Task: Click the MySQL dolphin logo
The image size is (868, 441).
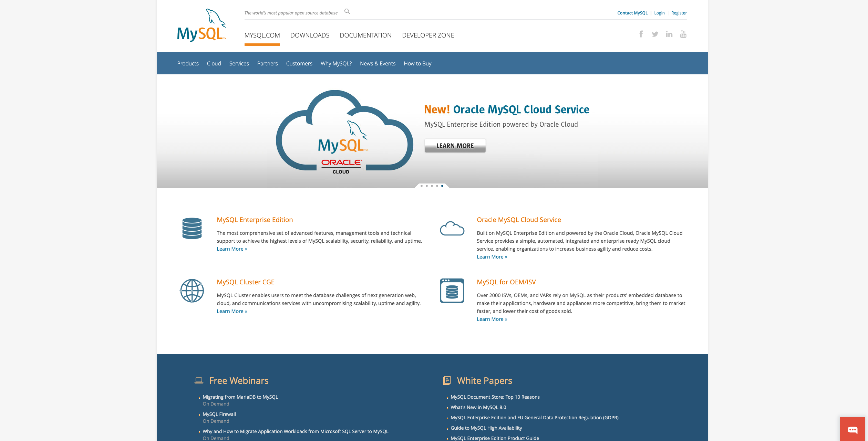Action: point(201,24)
